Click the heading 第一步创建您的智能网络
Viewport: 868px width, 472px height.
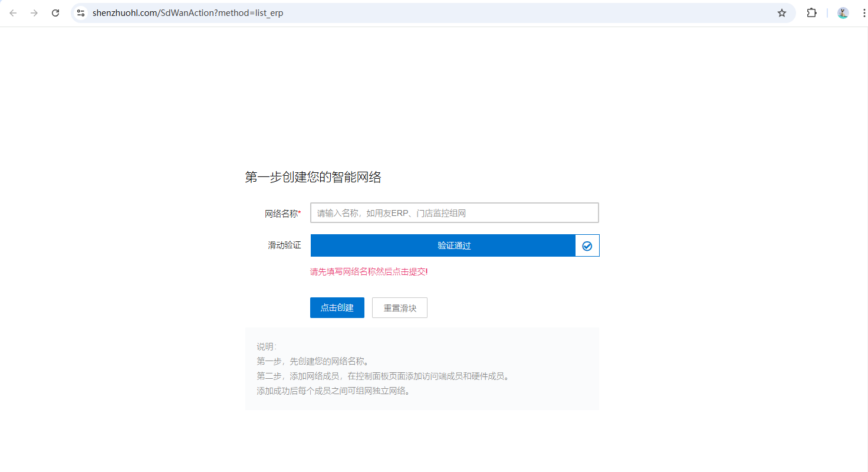click(x=313, y=177)
